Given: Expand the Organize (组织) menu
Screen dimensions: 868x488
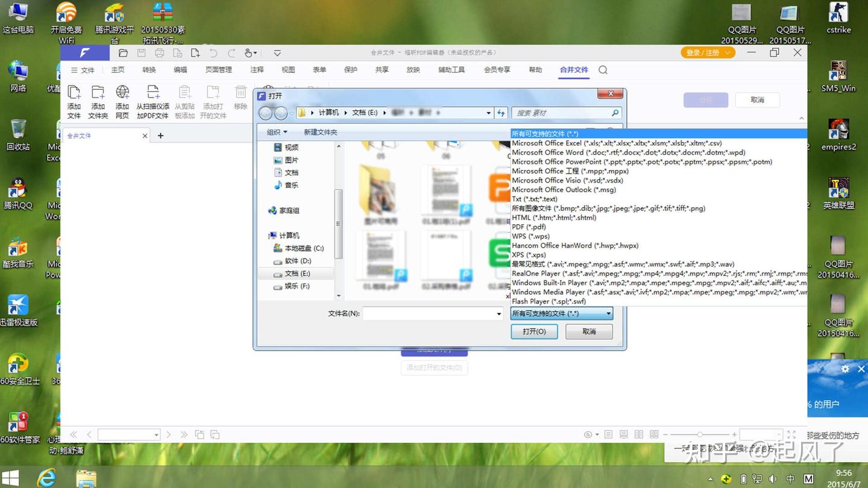Looking at the screenshot, I should pyautogui.click(x=277, y=132).
